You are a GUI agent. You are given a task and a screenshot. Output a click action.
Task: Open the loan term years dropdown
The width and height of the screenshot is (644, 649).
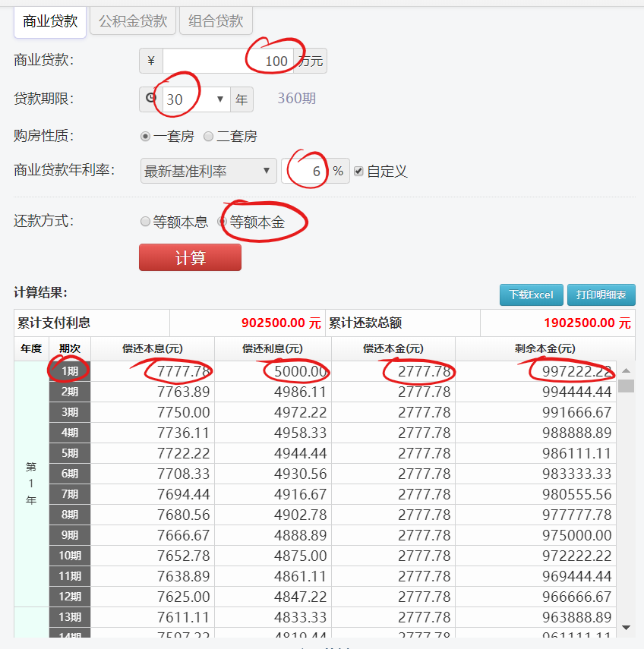coord(196,99)
